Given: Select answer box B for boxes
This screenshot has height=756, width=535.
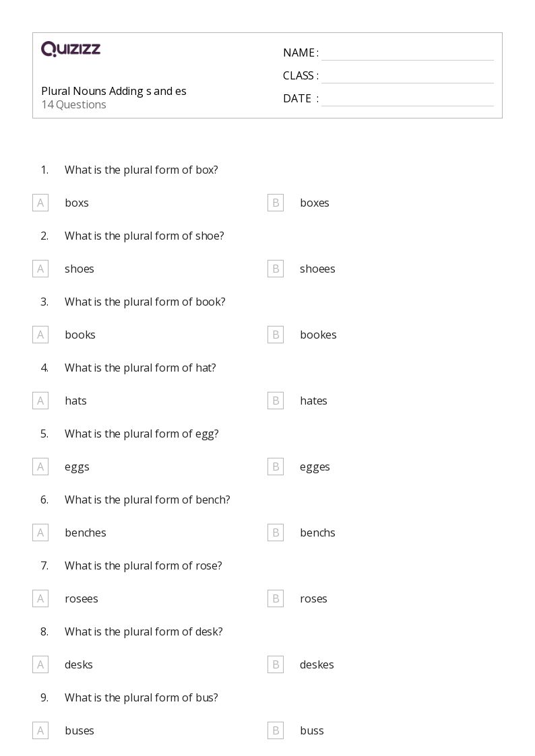Looking at the screenshot, I should (x=276, y=203).
